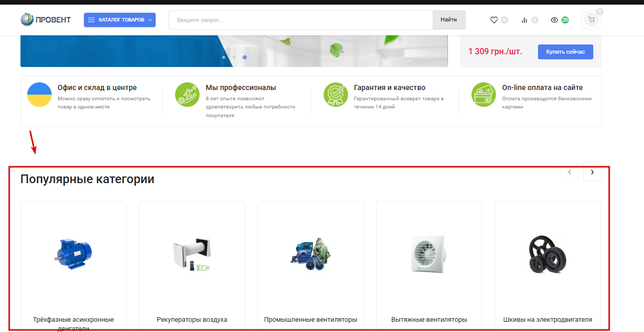
Task: Click the Гарантия и качество badge icon
Action: [x=336, y=95]
